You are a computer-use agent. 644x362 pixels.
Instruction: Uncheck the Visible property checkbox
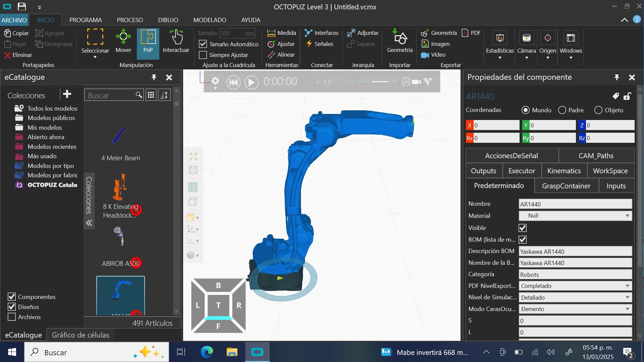(x=523, y=228)
